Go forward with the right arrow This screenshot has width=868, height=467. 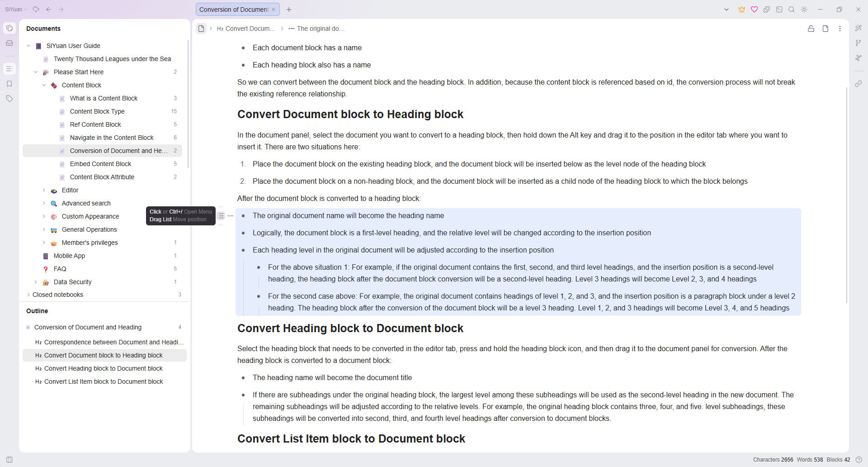tap(61, 10)
